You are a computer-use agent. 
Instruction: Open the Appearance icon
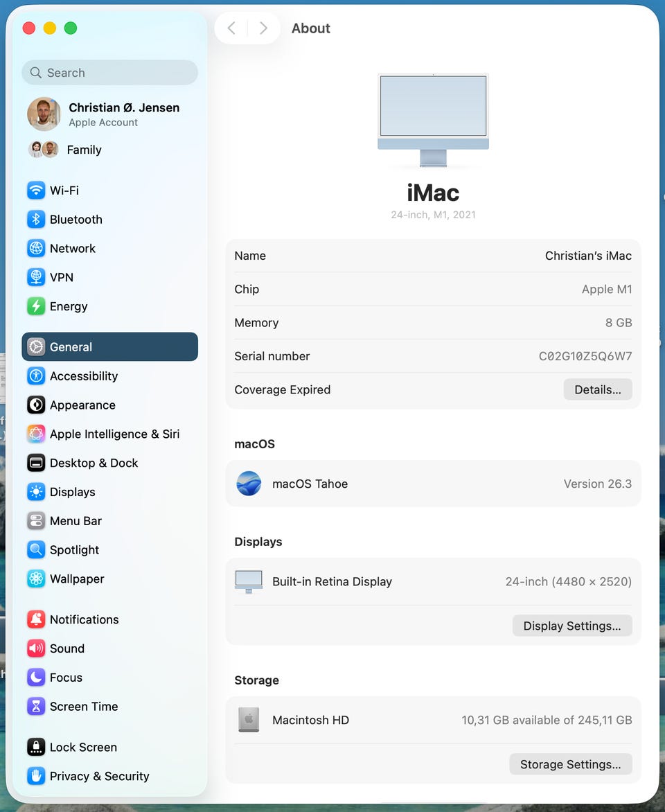pos(36,405)
